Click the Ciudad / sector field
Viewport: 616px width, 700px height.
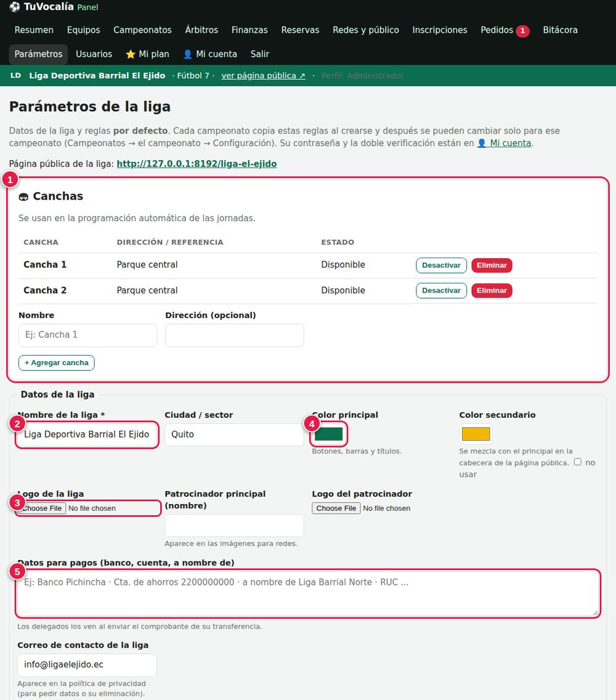234,434
